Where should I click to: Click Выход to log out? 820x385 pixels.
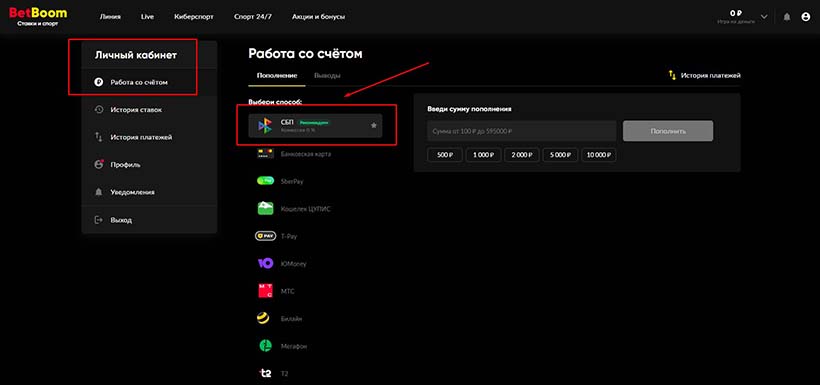pyautogui.click(x=149, y=220)
